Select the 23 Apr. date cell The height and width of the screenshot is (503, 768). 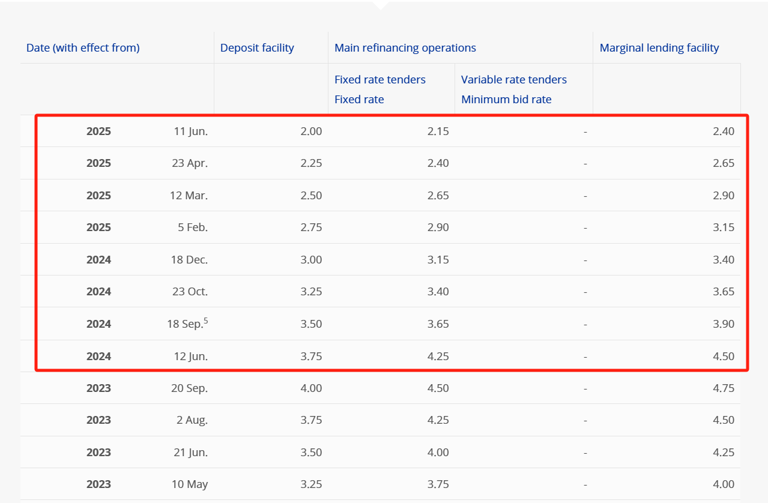(188, 164)
